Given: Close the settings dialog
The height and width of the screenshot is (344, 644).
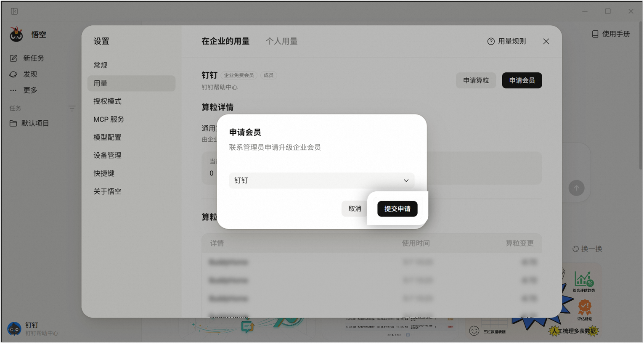Looking at the screenshot, I should click(546, 41).
